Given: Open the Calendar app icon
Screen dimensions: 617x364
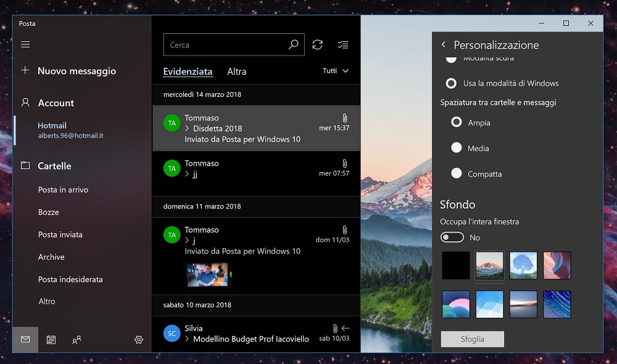Looking at the screenshot, I should coord(51,339).
